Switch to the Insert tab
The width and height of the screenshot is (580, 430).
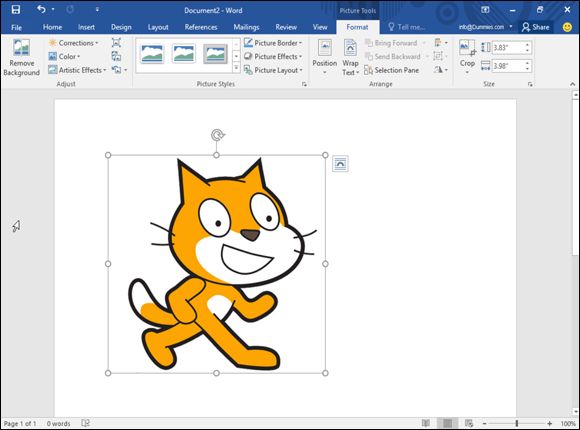[x=86, y=27]
